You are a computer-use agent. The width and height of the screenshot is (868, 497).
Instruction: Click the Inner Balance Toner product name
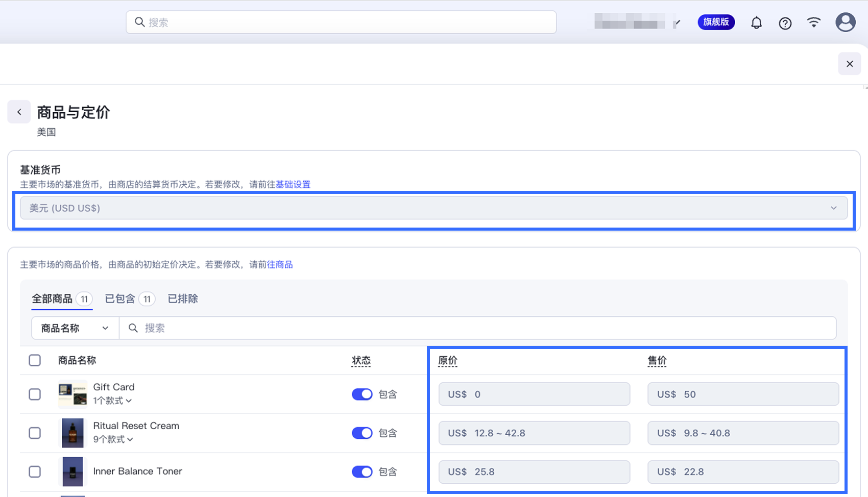point(138,471)
